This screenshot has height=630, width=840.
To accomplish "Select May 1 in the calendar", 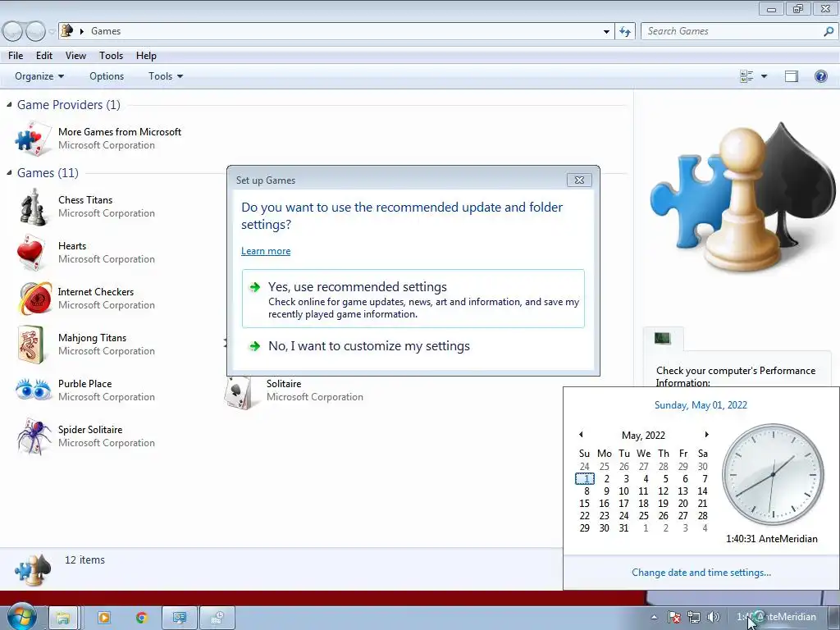I will pyautogui.click(x=586, y=479).
